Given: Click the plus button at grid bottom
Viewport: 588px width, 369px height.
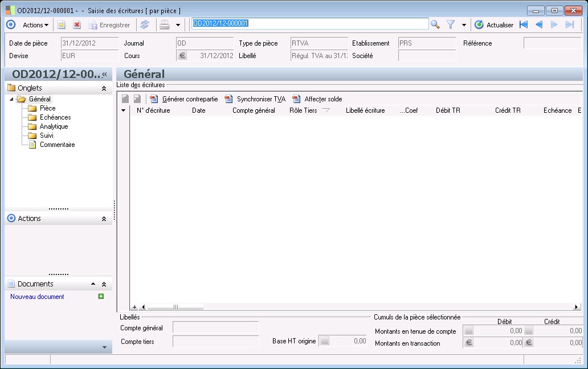Looking at the screenshot, I should coord(134,307).
